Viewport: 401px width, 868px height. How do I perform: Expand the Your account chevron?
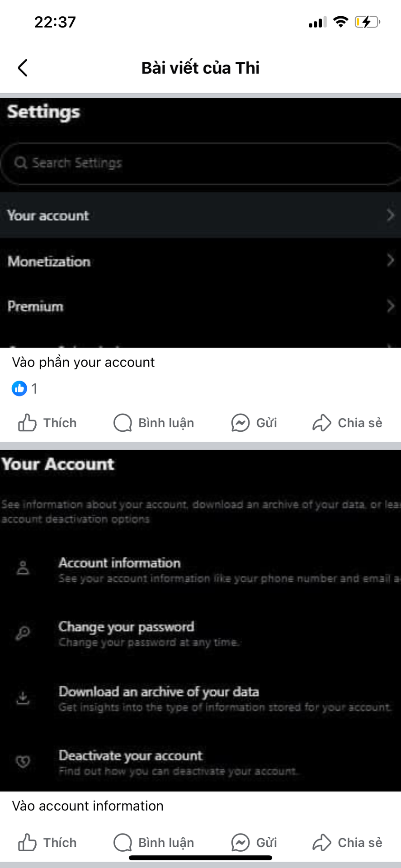pyautogui.click(x=390, y=215)
